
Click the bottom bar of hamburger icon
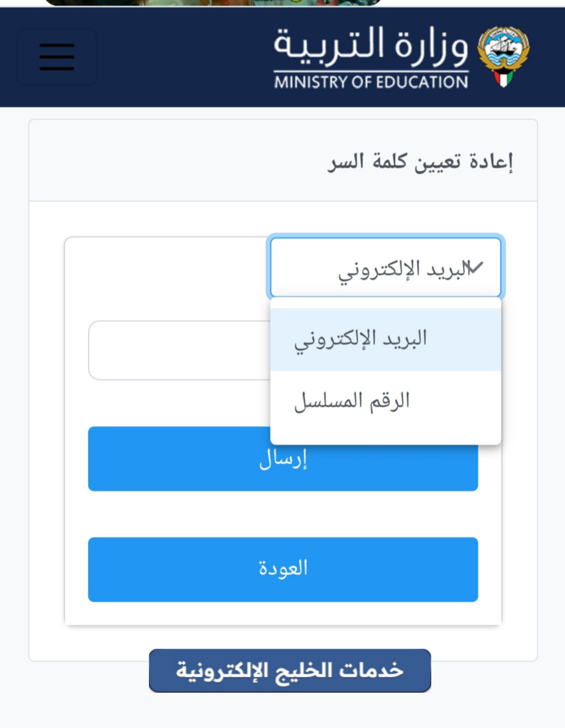click(57, 68)
